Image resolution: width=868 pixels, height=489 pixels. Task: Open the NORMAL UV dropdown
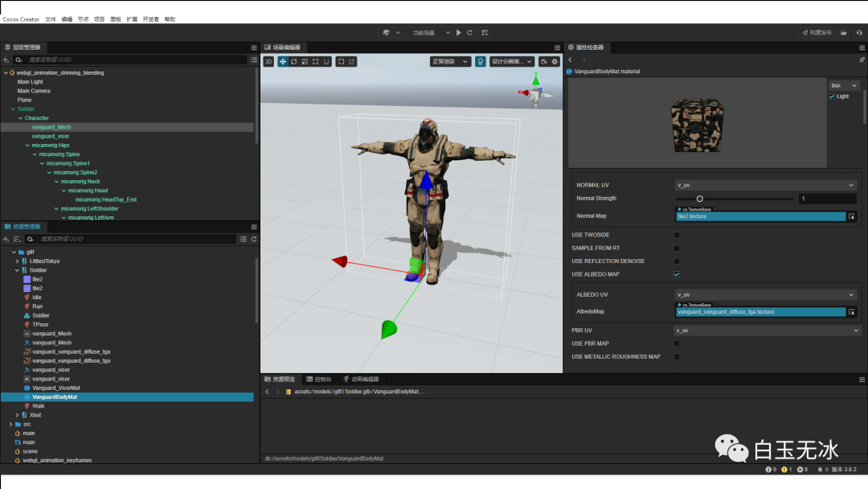click(765, 185)
